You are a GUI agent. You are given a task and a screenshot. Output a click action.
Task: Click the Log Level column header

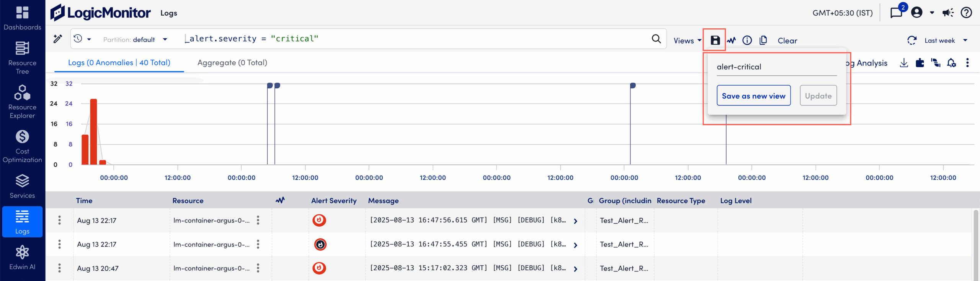(736, 201)
